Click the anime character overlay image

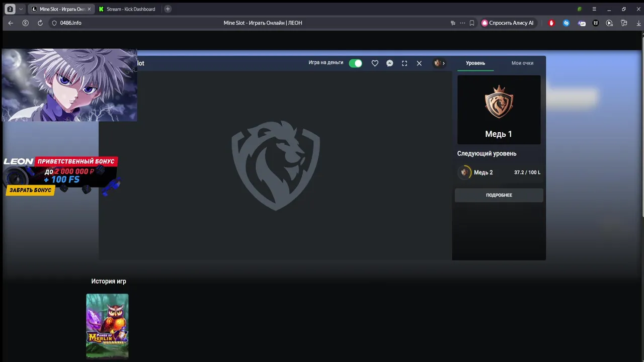[x=69, y=85]
